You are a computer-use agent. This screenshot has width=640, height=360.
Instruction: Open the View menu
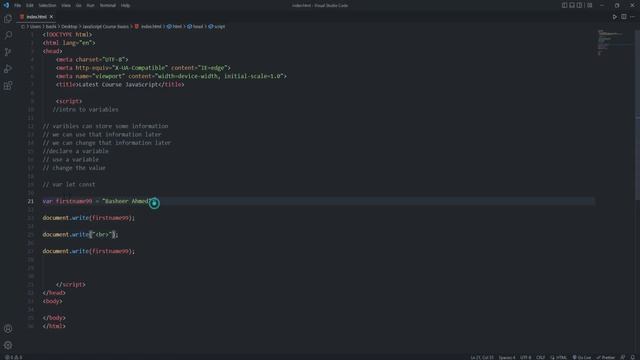coord(66,5)
